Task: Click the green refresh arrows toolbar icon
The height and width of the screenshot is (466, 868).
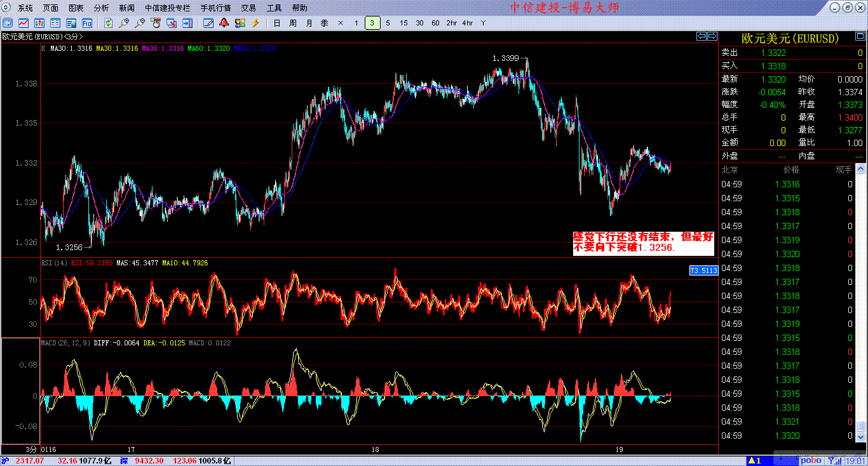Action: 109,23
